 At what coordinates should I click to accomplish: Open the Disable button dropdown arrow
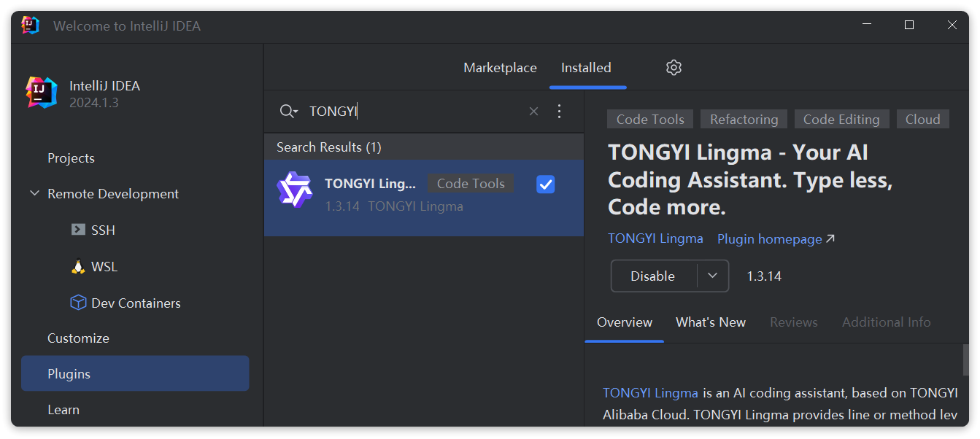coord(713,276)
